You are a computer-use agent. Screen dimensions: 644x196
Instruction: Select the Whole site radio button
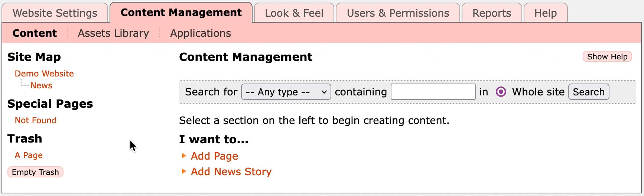pos(501,92)
